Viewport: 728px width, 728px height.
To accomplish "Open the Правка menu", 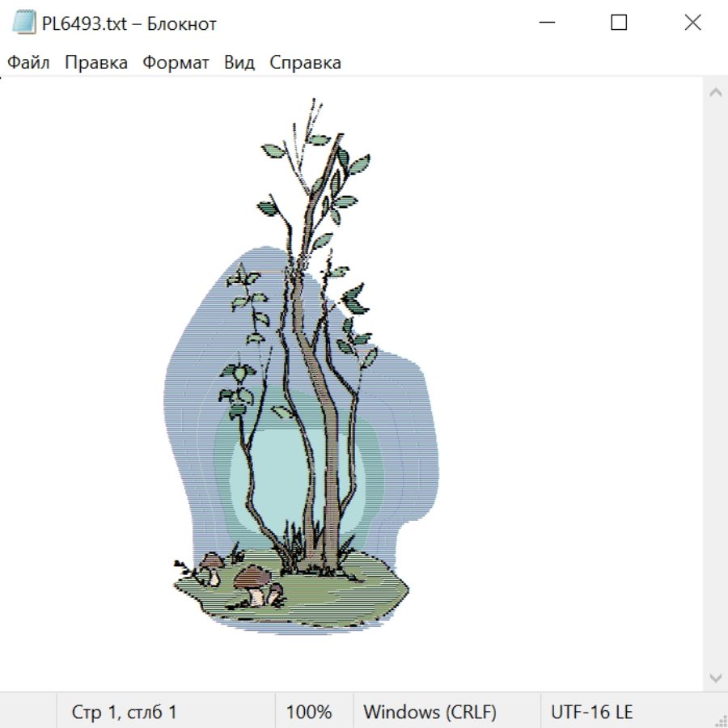I will (96, 62).
